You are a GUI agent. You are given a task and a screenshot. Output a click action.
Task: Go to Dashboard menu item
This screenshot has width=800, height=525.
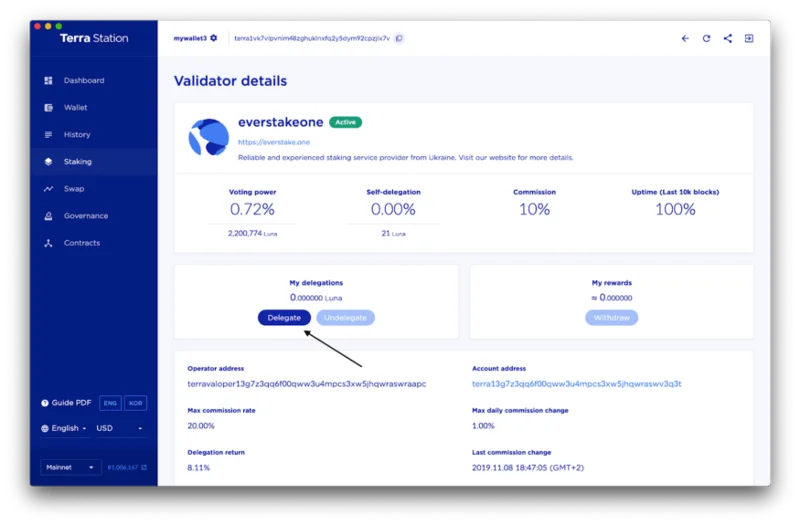click(x=84, y=81)
